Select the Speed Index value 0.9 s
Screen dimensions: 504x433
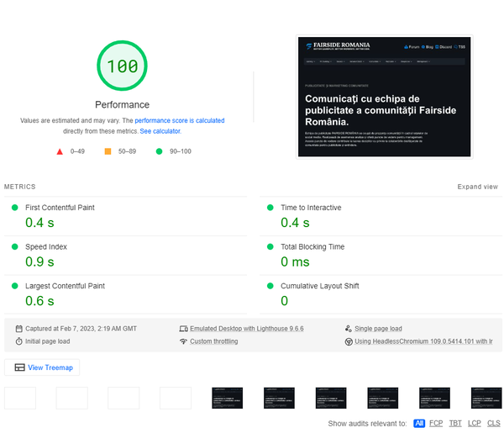coord(39,261)
